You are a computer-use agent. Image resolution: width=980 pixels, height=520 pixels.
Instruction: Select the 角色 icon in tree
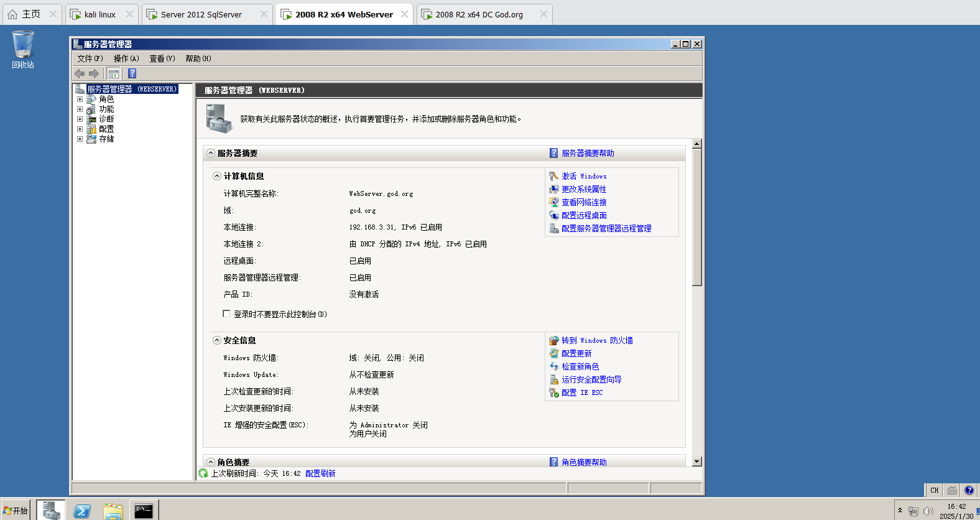[x=91, y=99]
